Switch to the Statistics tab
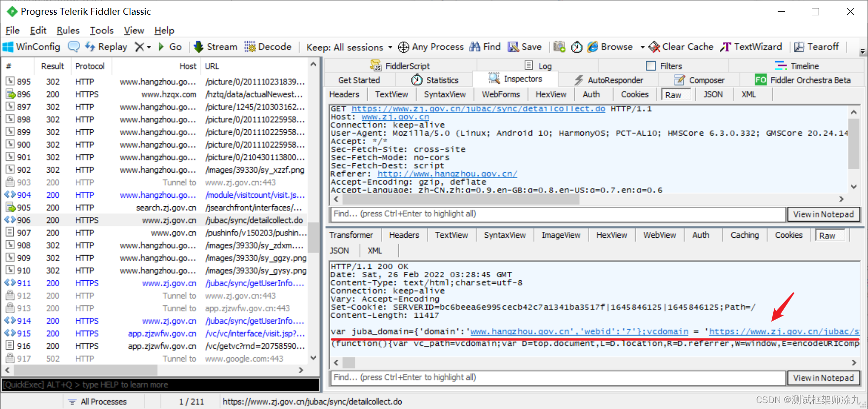The width and height of the screenshot is (868, 409). 435,80
